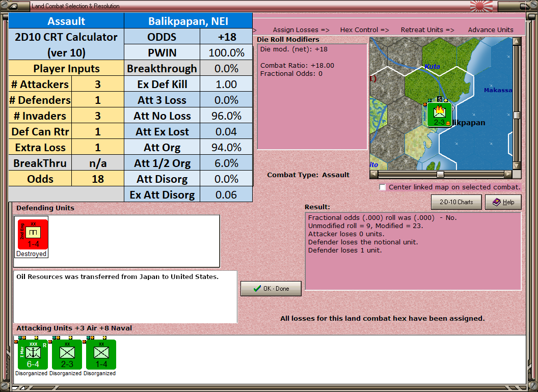Click the ODDS +18 value cell
Viewport: 538px width, 392px height.
(226, 37)
